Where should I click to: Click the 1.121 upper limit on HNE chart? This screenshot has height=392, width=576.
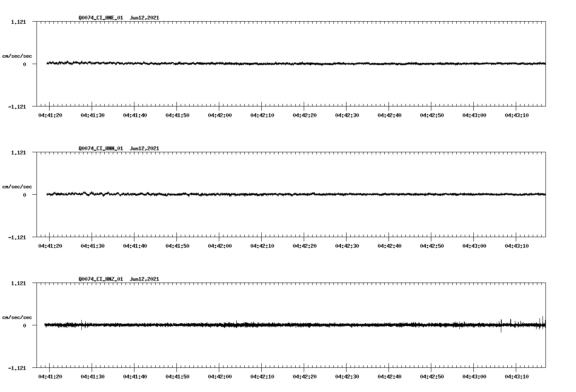19,22
